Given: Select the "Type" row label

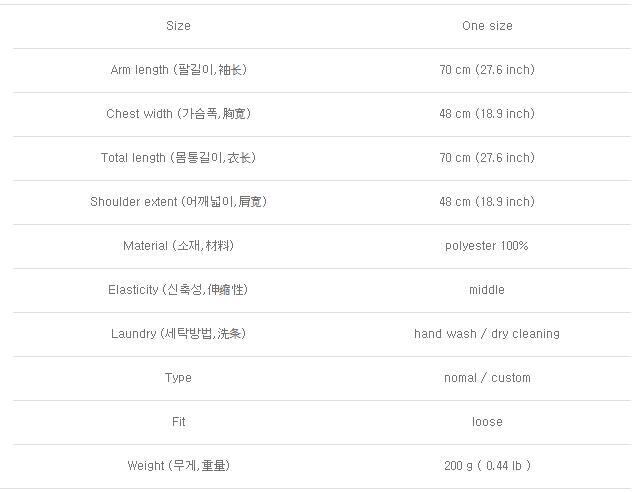Looking at the screenshot, I should coord(178,378).
